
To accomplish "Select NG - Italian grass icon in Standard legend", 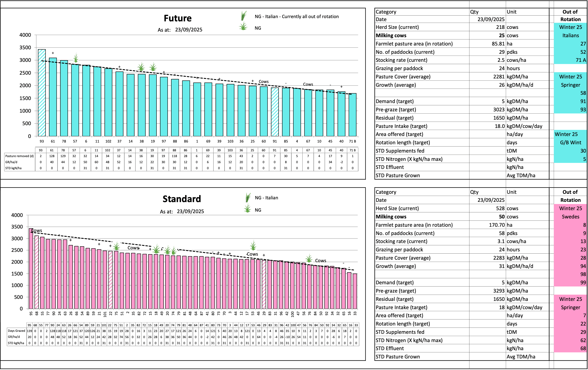I will pos(248,198).
